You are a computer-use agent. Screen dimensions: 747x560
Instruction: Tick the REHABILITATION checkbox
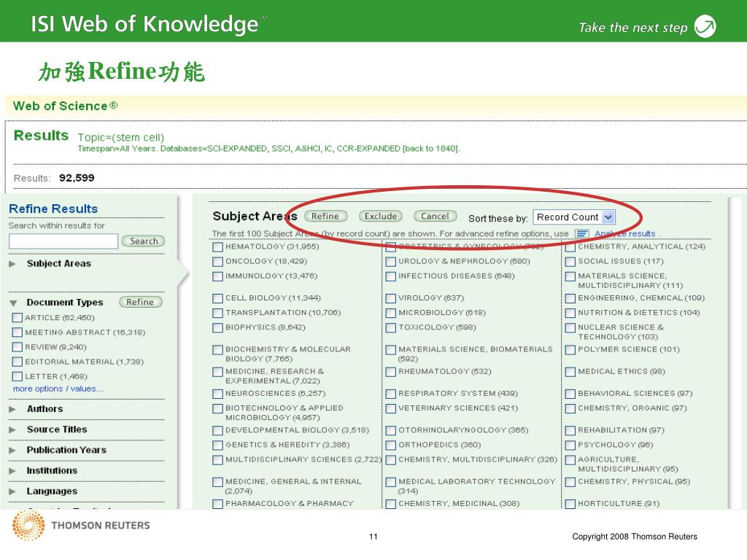pos(570,430)
